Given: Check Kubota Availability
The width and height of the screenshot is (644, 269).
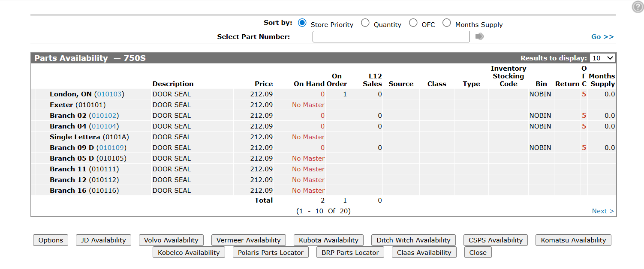Looking at the screenshot, I should [x=328, y=240].
